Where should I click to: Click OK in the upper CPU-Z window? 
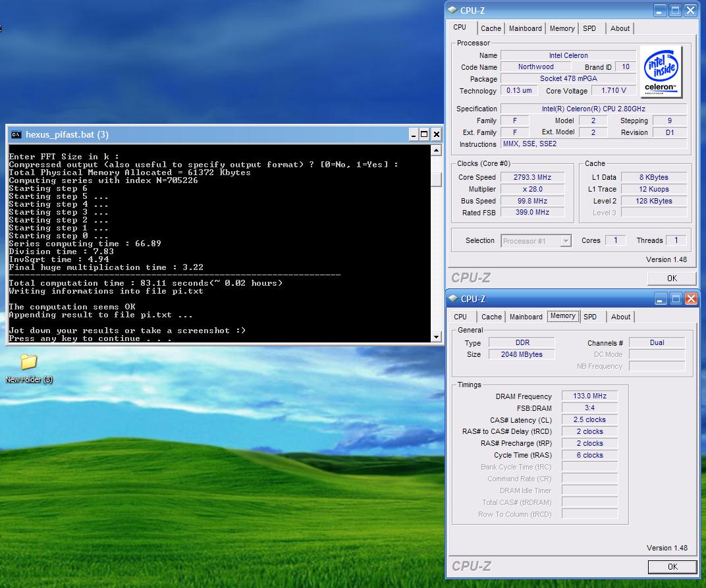point(672,279)
